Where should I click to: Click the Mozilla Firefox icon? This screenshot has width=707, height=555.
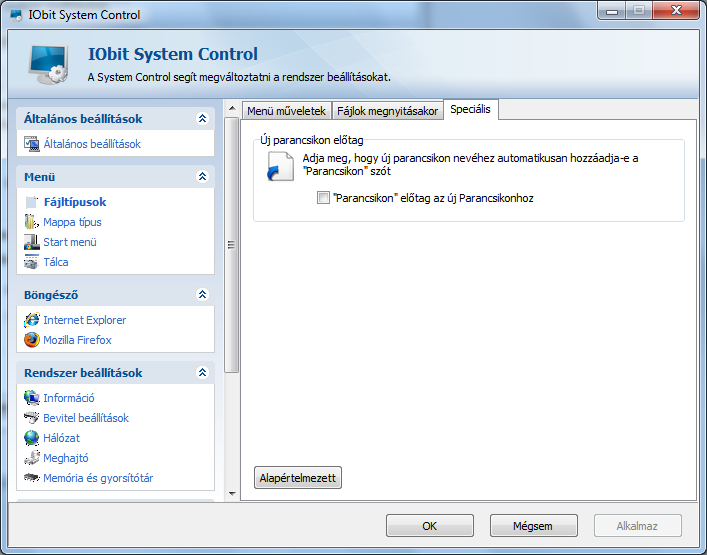tap(32, 340)
